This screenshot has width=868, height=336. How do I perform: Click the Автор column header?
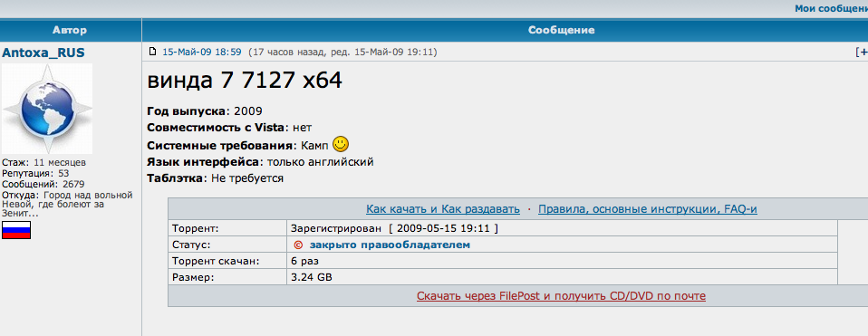[70, 30]
